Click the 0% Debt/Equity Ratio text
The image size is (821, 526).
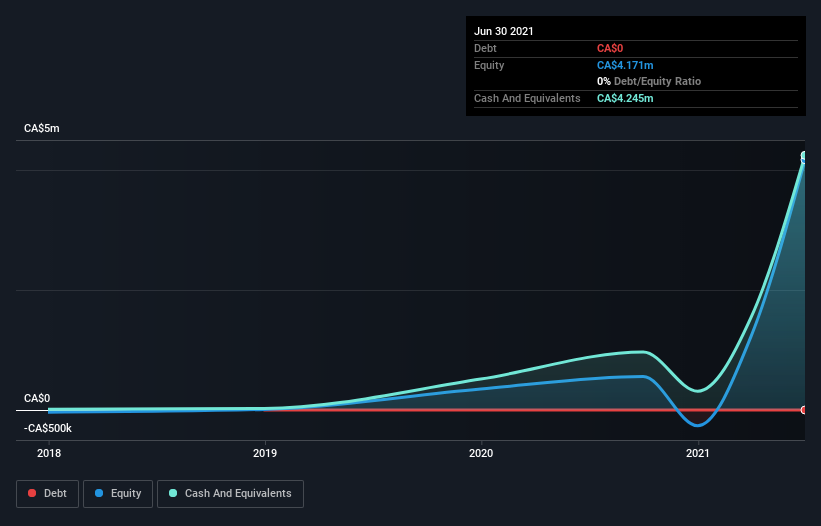649,82
